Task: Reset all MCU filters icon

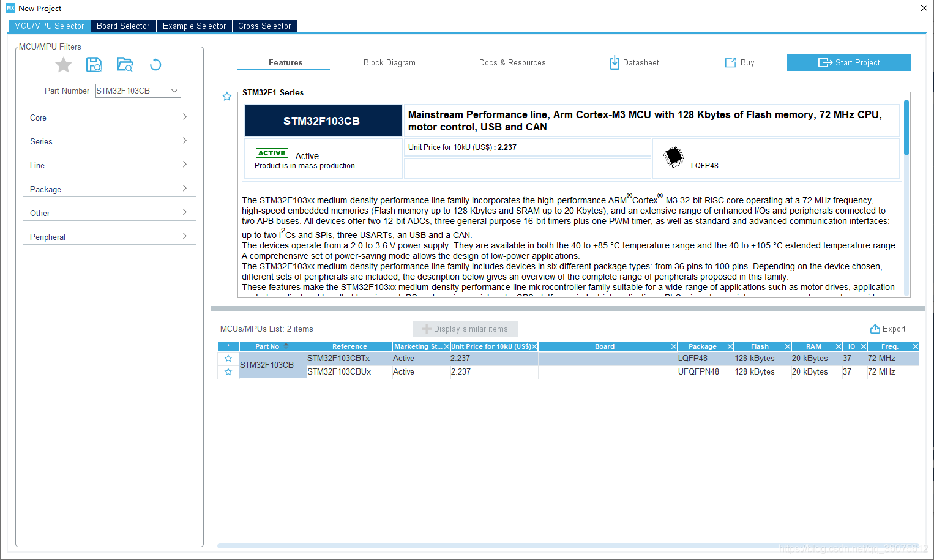Action: [x=155, y=65]
